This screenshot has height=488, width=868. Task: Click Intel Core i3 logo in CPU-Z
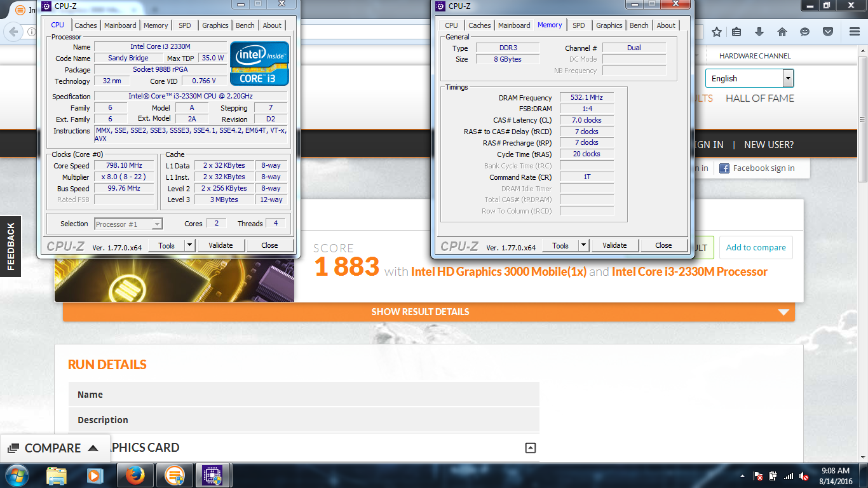pyautogui.click(x=259, y=64)
